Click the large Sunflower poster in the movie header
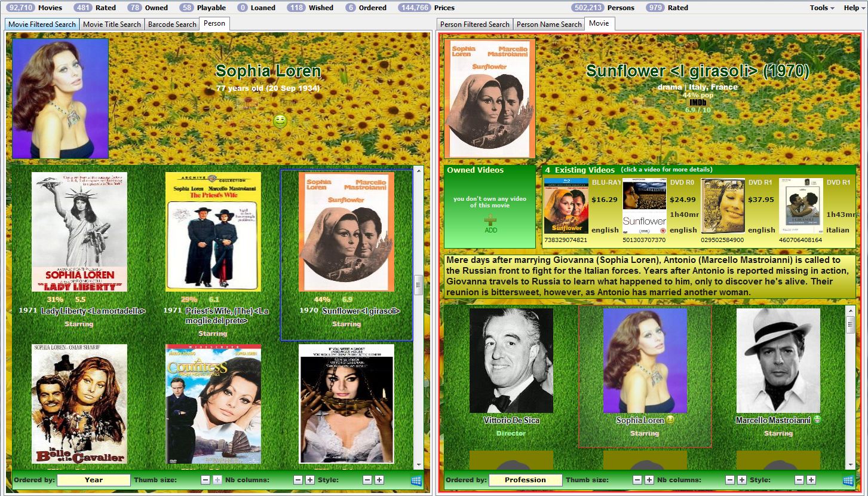Image resolution: width=868 pixels, height=496 pixels. coord(490,99)
